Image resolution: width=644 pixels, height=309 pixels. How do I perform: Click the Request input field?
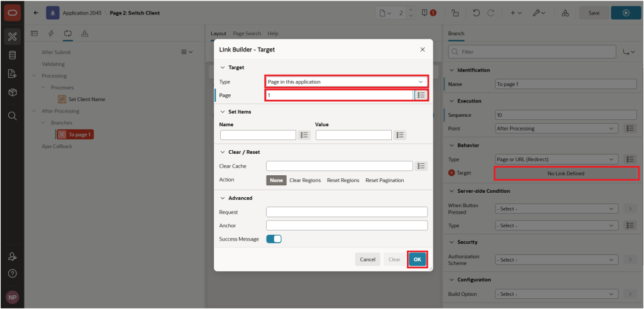(x=347, y=212)
